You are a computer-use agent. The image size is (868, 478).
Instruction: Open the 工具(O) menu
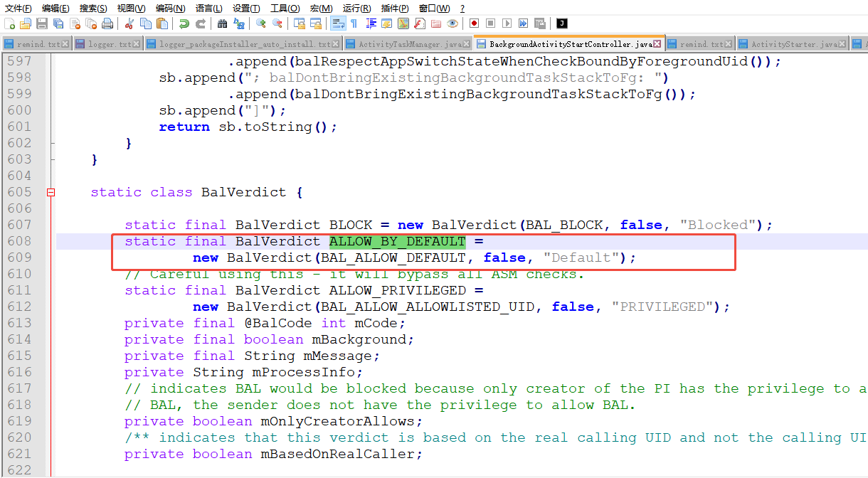tap(285, 8)
